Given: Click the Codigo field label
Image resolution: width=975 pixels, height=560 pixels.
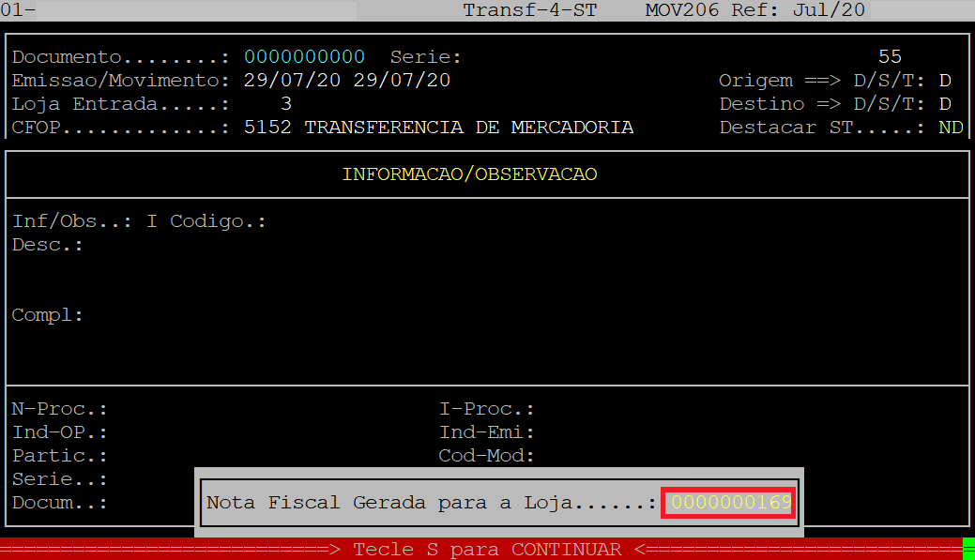Looking at the screenshot, I should coord(218,221).
